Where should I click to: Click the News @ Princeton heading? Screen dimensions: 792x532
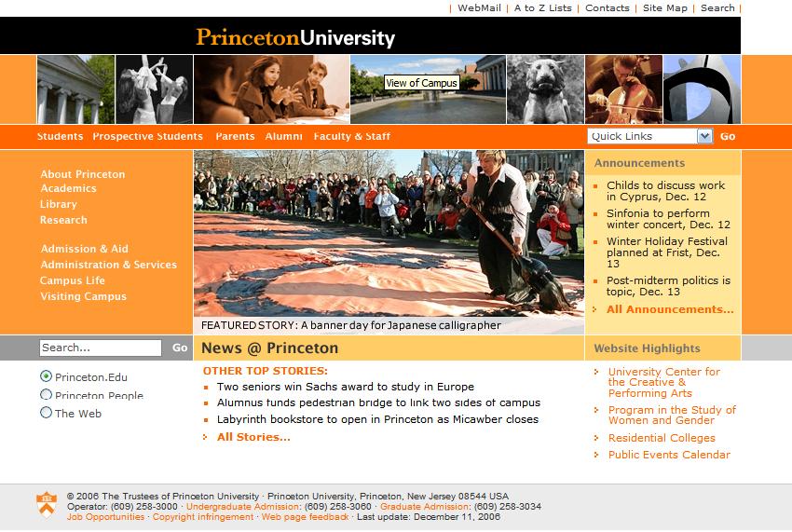[x=269, y=348]
